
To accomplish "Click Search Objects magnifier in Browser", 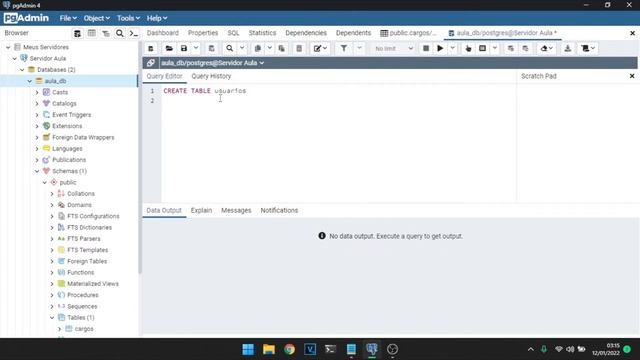I will click(120, 33).
